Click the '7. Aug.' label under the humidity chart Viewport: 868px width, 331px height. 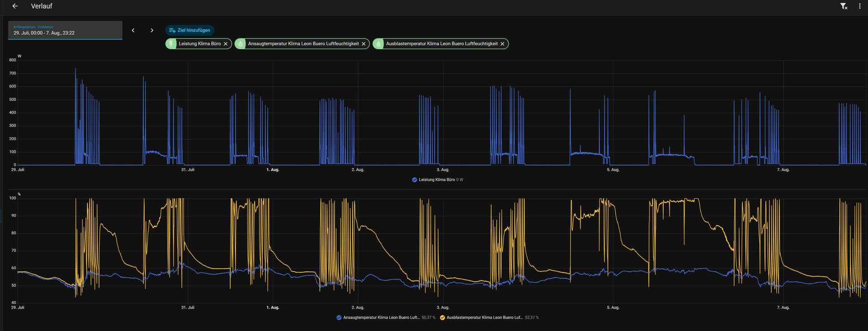(783, 308)
